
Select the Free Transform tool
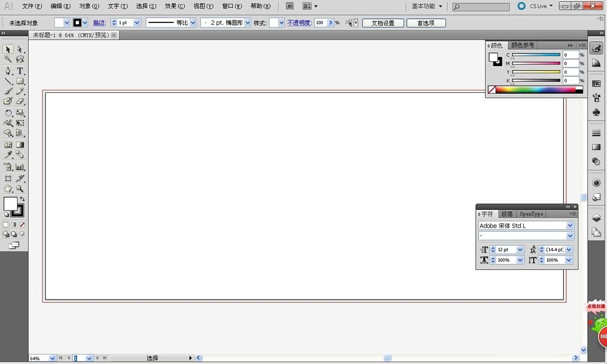point(20,123)
